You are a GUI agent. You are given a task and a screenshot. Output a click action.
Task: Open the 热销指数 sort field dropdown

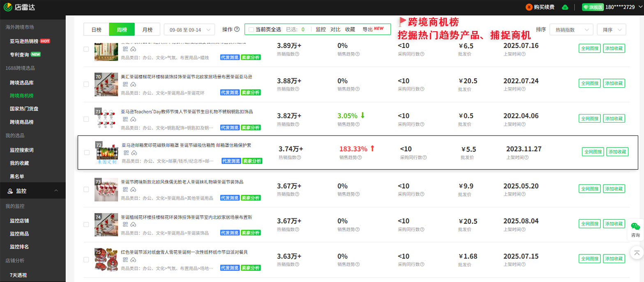(571, 30)
